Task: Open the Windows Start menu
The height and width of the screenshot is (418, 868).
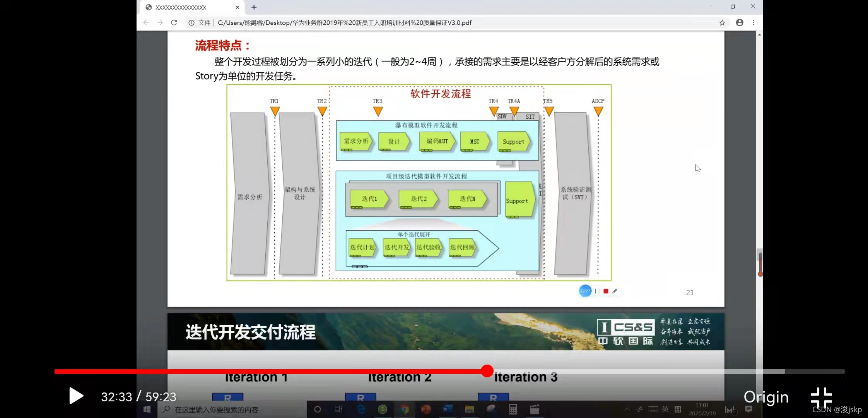Action: click(147, 409)
